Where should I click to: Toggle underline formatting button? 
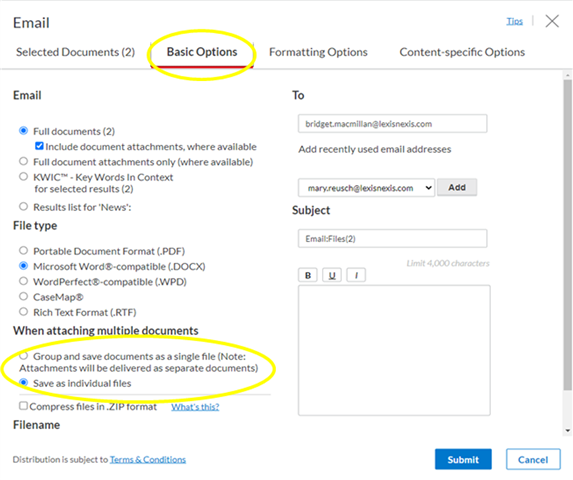(332, 275)
